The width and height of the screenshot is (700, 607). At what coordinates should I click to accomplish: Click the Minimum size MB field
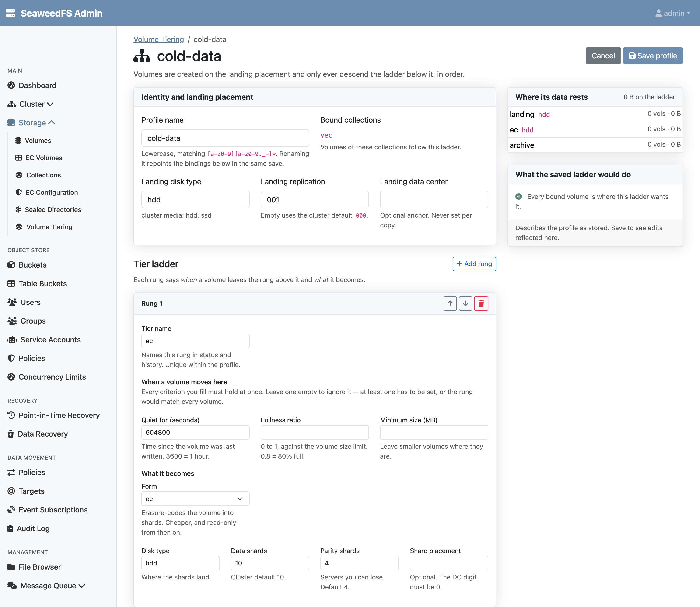tap(434, 433)
